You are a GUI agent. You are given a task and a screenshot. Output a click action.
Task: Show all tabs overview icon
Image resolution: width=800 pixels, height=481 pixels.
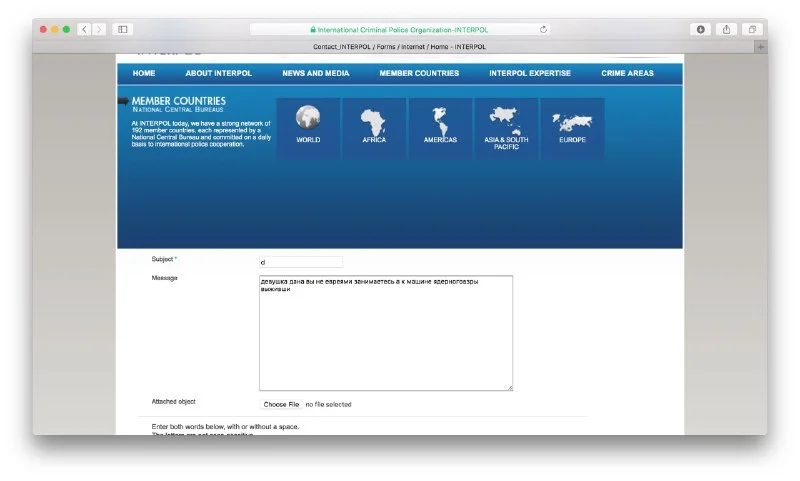(752, 30)
